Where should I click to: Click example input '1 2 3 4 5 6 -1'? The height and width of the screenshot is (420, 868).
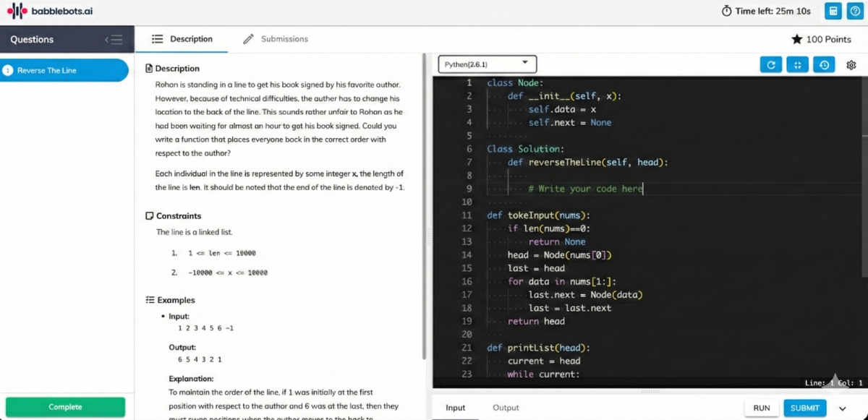(x=205, y=328)
